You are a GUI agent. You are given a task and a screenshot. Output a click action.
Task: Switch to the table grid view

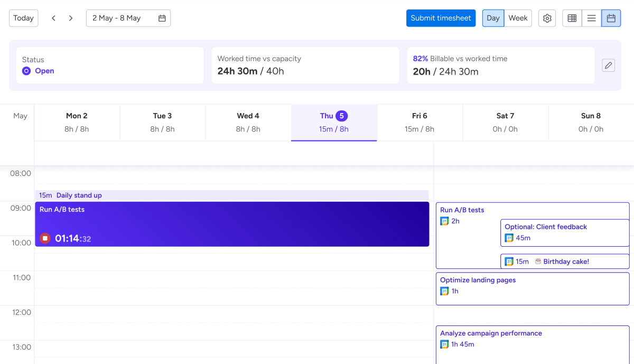tap(572, 18)
